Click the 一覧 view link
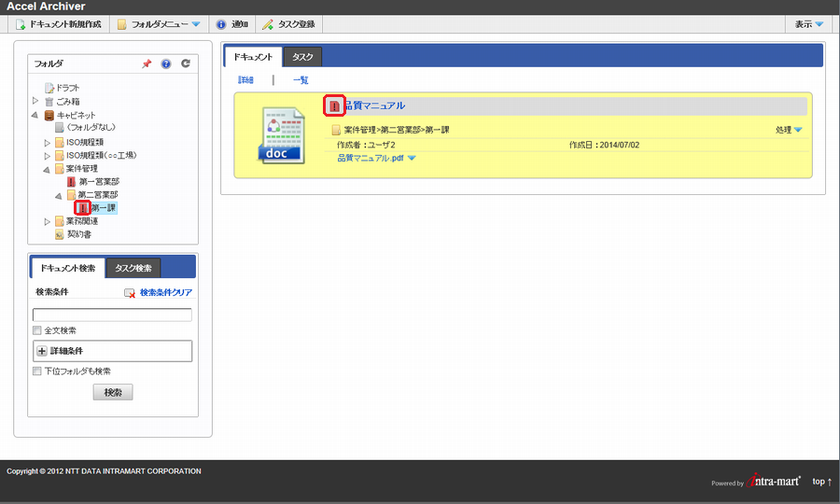Image resolution: width=840 pixels, height=504 pixels. click(301, 80)
